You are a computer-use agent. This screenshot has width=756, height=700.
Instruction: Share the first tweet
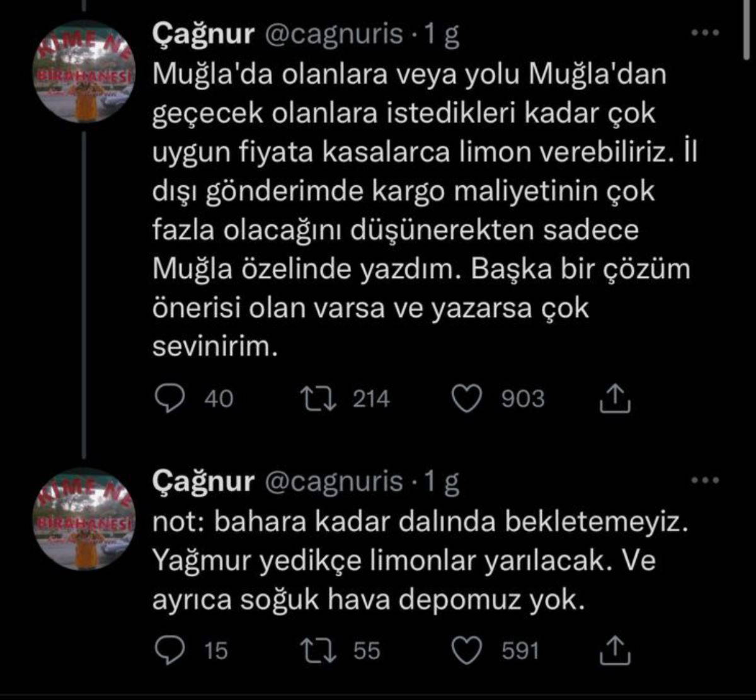[614, 399]
